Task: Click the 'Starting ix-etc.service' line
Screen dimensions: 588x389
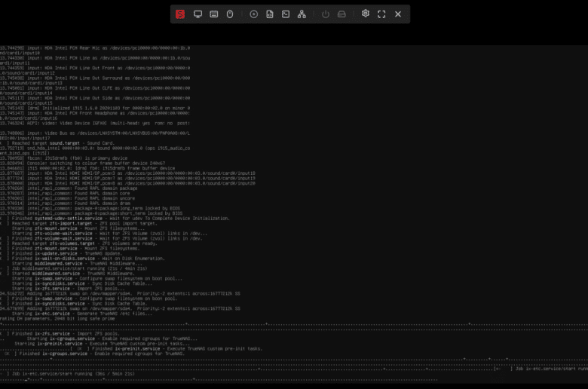Action: click(x=81, y=314)
